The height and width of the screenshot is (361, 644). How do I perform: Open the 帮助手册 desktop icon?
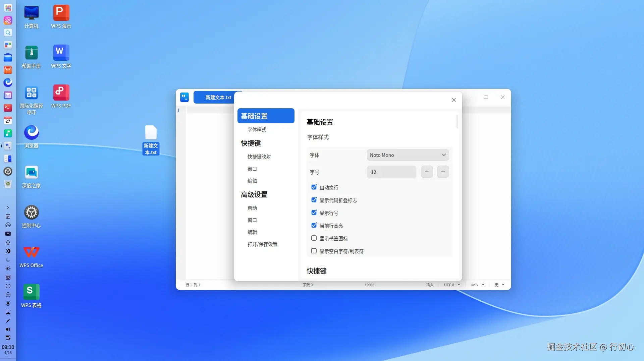32,57
